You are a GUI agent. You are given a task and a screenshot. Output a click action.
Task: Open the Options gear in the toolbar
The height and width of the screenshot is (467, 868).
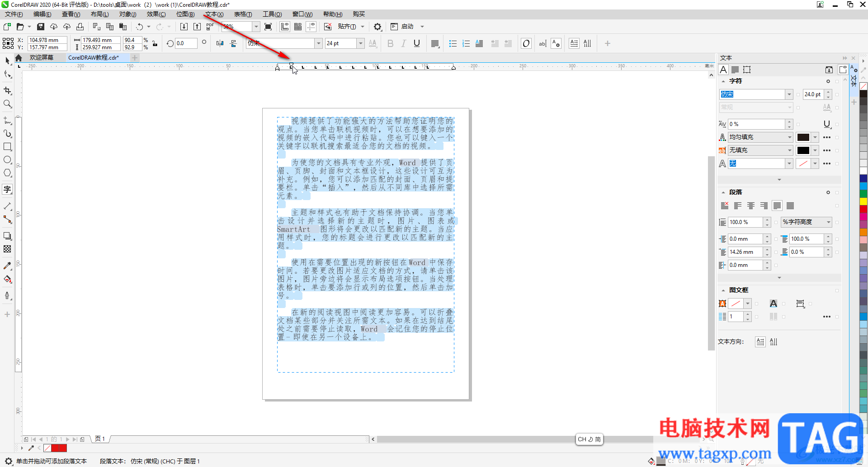(377, 27)
